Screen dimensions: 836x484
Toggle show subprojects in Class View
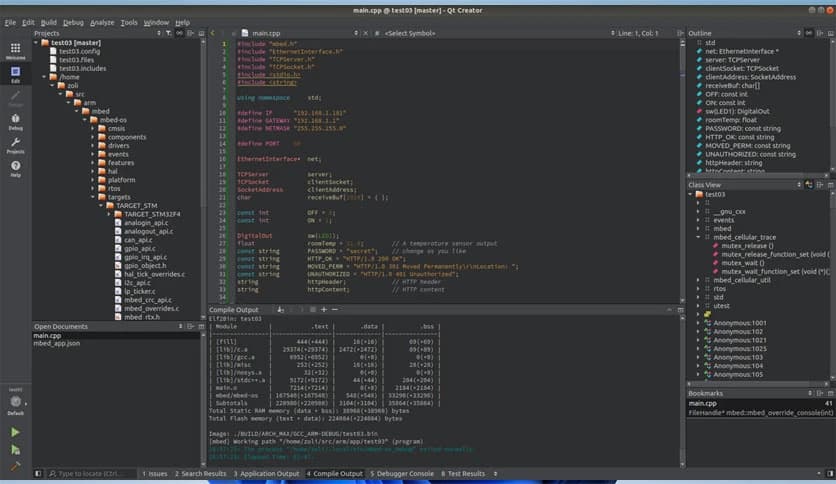(809, 185)
